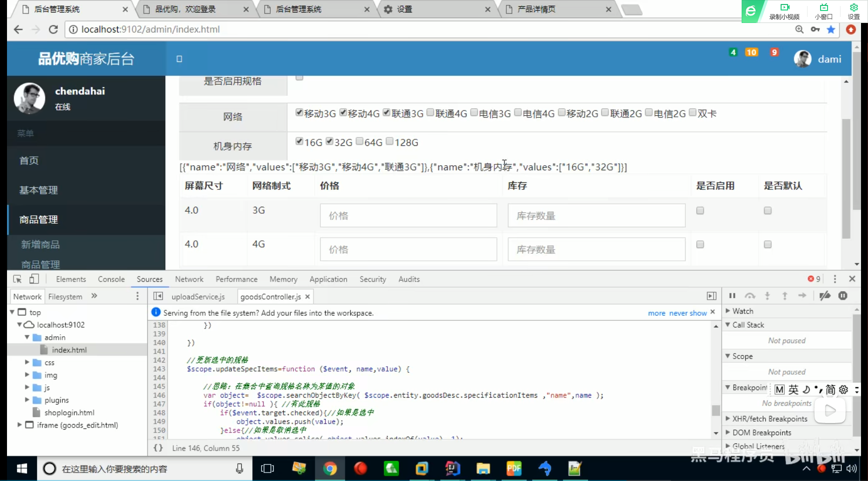Click Step over debugger button
Screen dimensions: 868x481
(x=750, y=296)
